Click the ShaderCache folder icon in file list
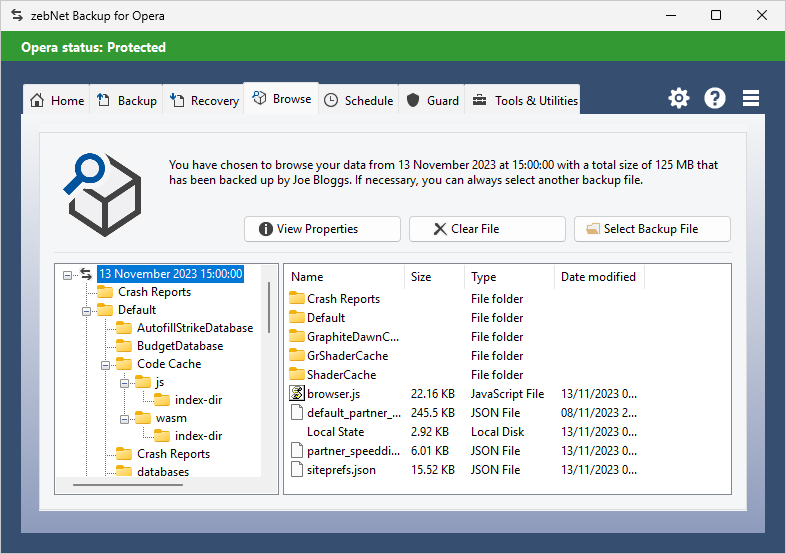This screenshot has width=786, height=554. pyautogui.click(x=297, y=375)
